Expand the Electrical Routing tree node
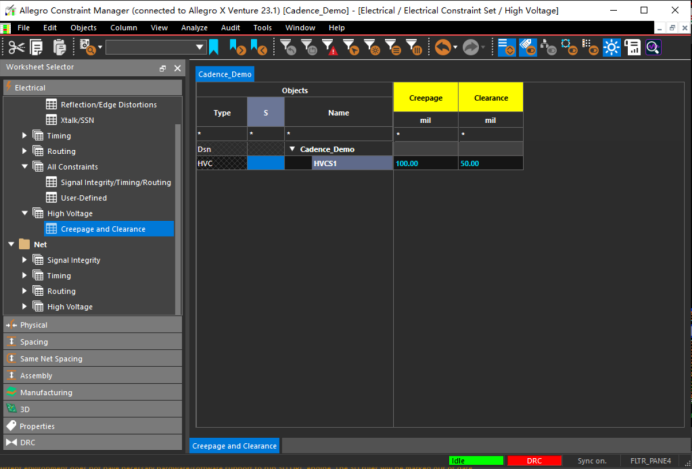Image resolution: width=693 pixels, height=470 pixels. (x=24, y=151)
